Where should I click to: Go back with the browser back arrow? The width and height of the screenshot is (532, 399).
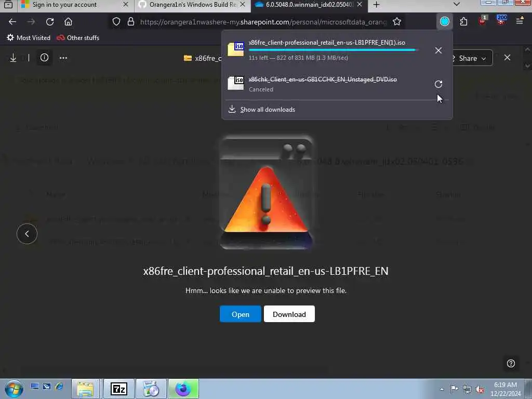point(12,22)
